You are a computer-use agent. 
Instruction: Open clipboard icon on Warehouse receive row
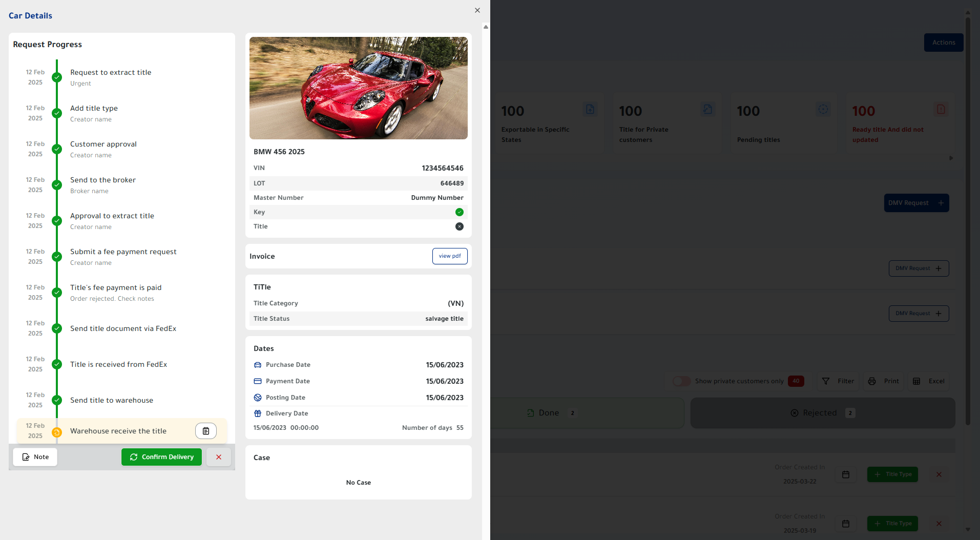[x=206, y=431]
